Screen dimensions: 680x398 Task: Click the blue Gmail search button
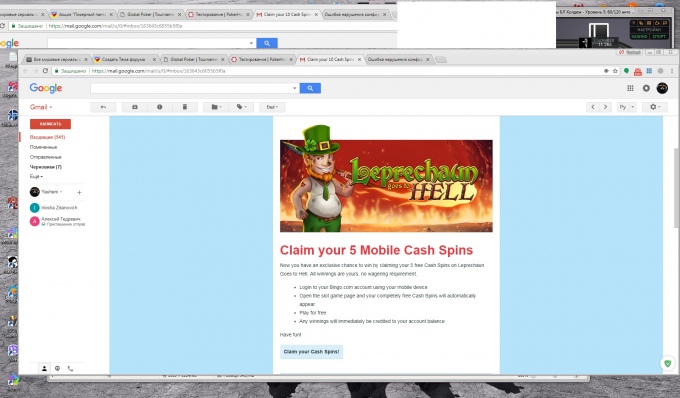[x=310, y=88]
